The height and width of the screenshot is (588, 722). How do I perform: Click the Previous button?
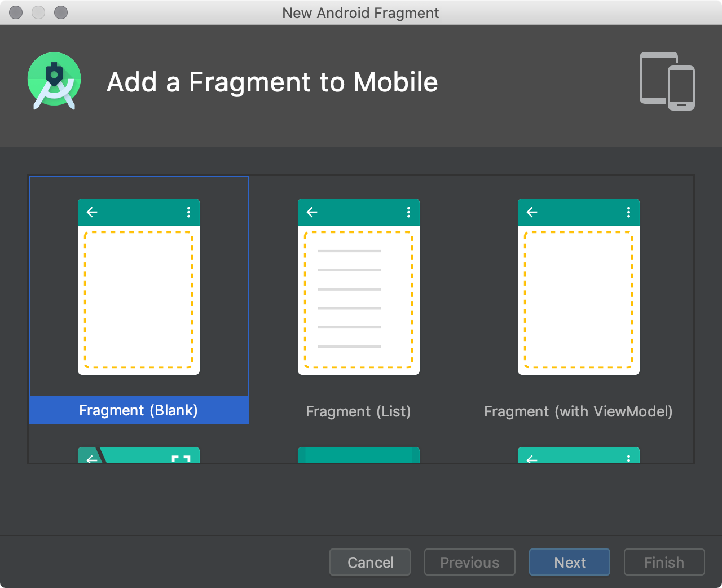click(469, 562)
